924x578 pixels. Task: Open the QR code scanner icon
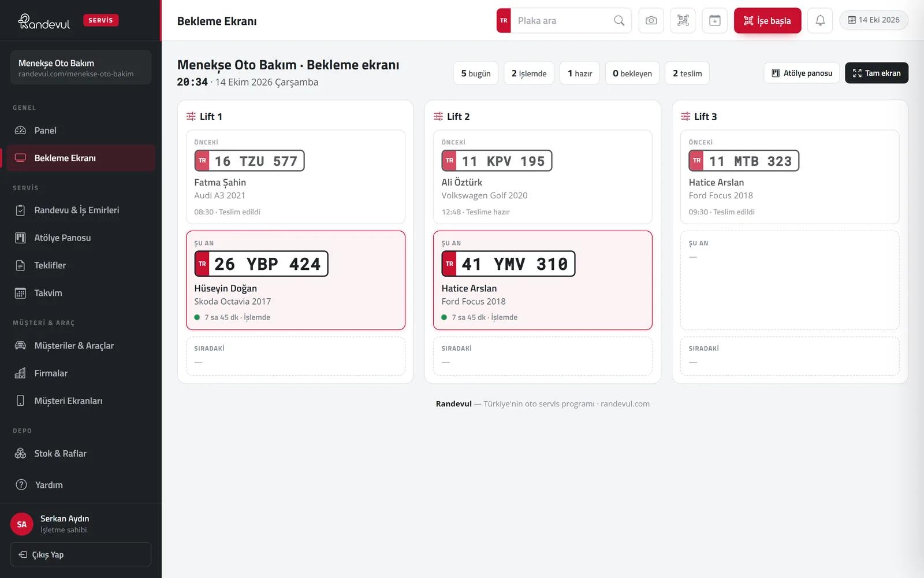tap(683, 21)
